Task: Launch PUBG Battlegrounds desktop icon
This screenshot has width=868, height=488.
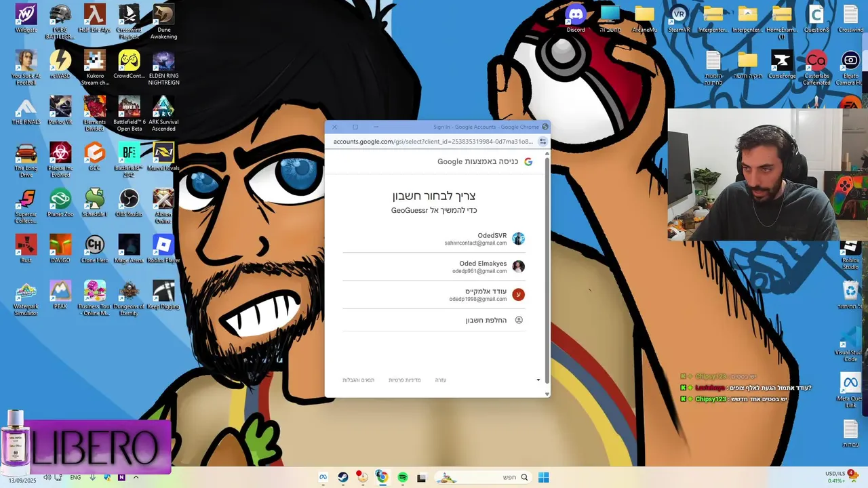Action: (60, 20)
